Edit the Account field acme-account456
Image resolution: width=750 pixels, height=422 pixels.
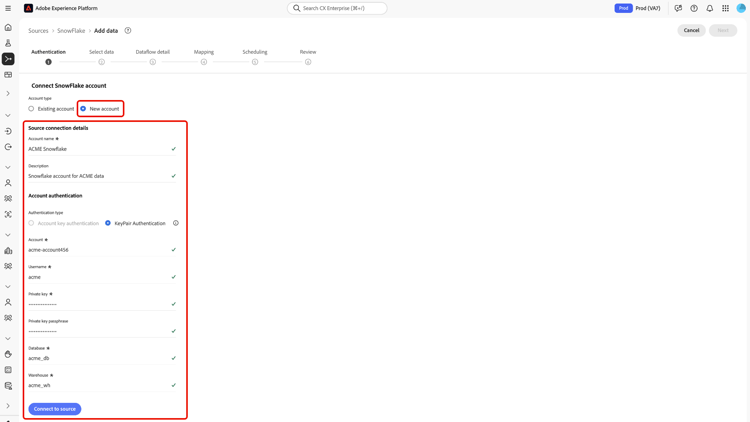pyautogui.click(x=102, y=250)
